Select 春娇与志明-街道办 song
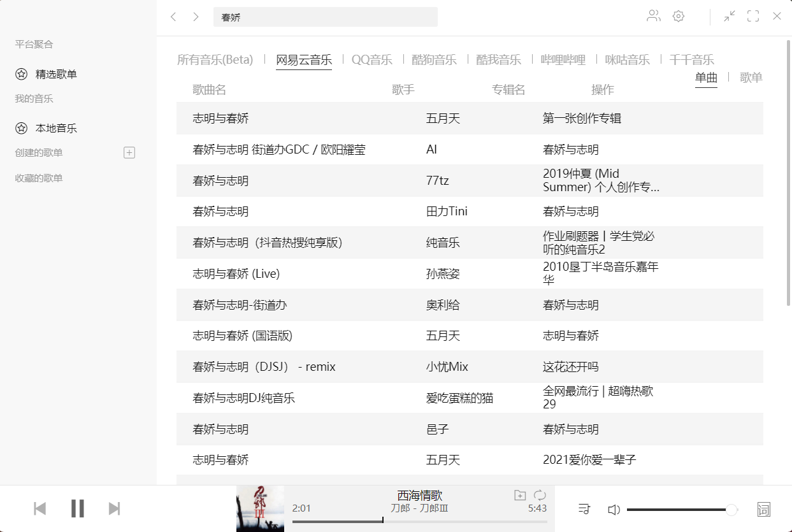Image resolution: width=792 pixels, height=532 pixels. pos(240,305)
